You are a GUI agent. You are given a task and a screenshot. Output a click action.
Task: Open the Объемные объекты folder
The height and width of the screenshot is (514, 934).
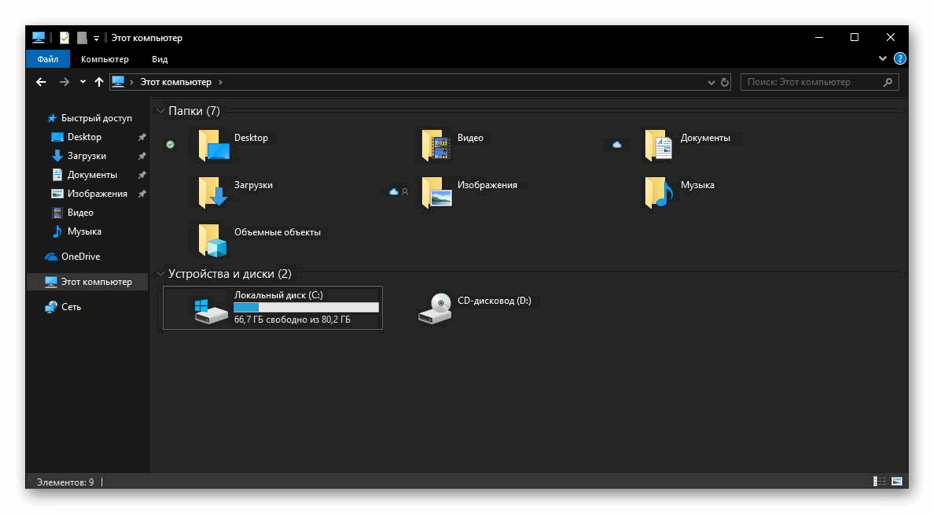point(259,239)
